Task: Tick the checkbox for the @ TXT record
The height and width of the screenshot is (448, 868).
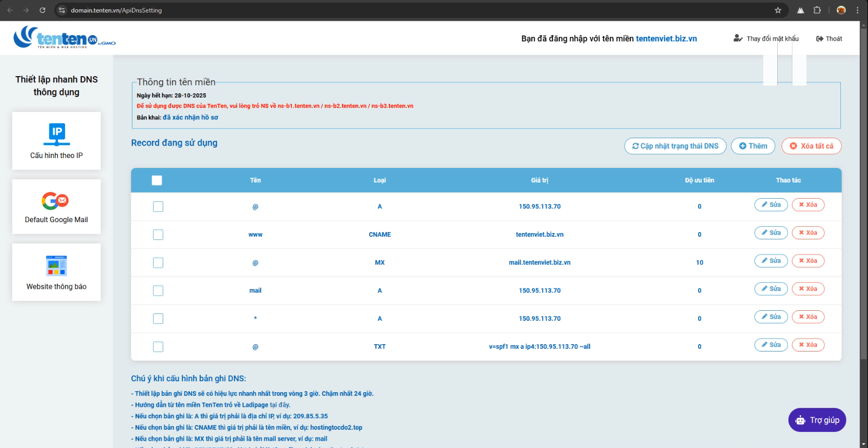Action: (x=158, y=347)
